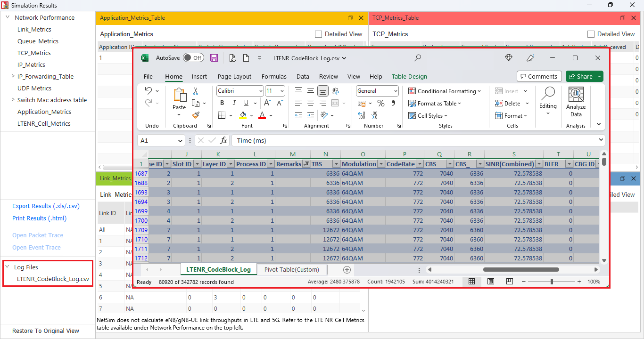644x339 pixels.
Task: Open the Excel File menu
Action: [148, 76]
